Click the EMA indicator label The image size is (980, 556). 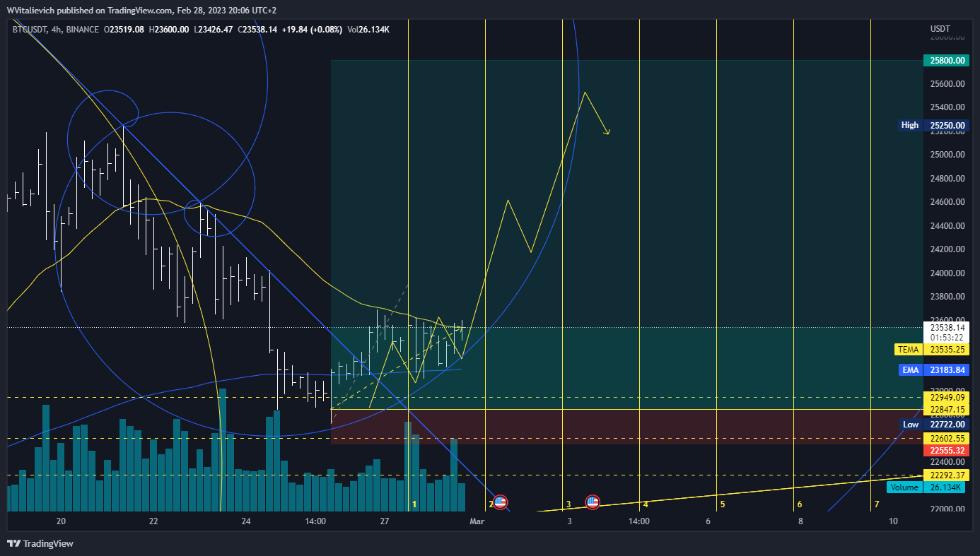[x=911, y=369]
